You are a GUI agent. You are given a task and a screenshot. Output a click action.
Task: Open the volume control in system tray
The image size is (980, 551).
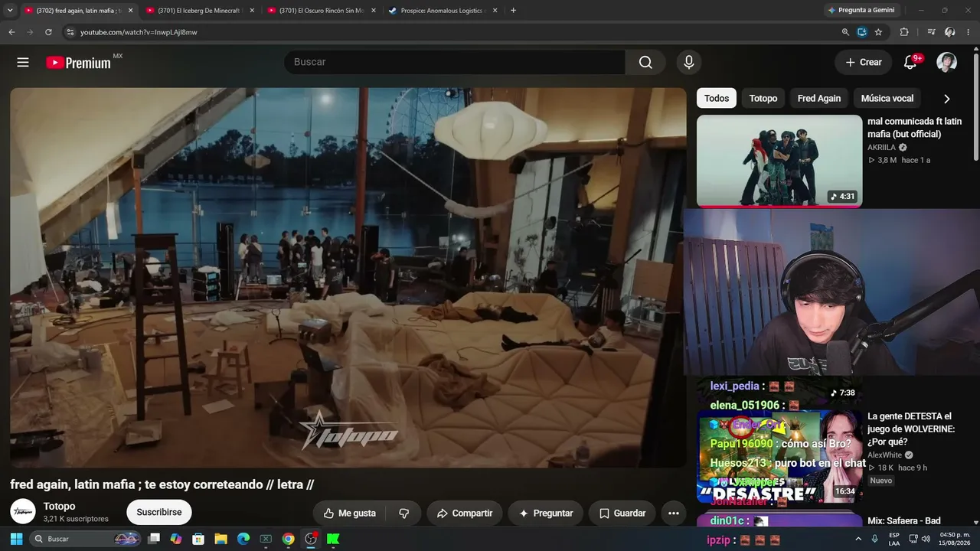926,539
